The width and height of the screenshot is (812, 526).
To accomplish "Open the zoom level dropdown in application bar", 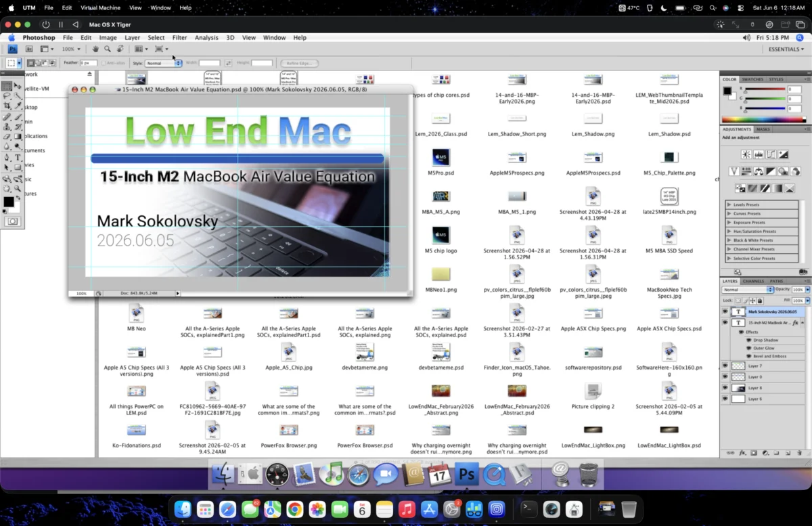I will pos(71,49).
